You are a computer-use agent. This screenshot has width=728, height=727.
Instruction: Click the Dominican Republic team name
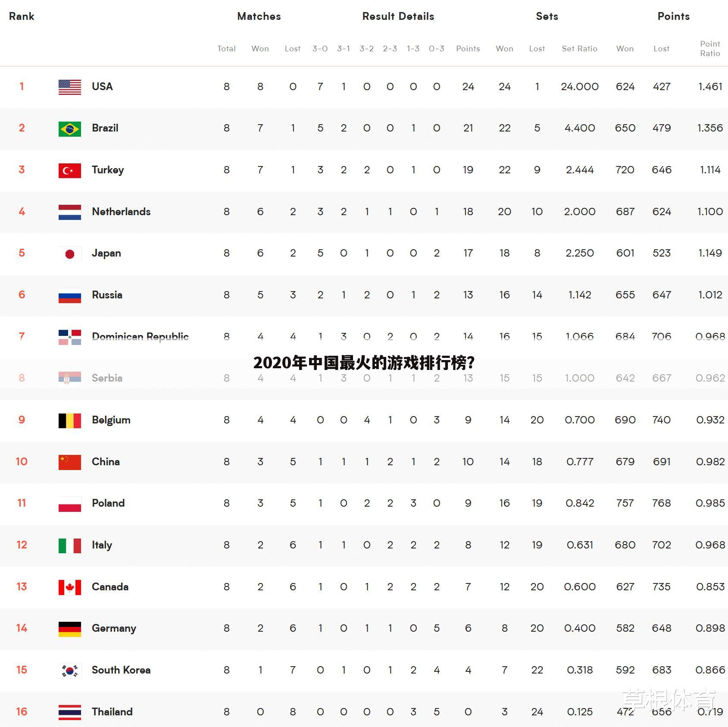pos(140,337)
